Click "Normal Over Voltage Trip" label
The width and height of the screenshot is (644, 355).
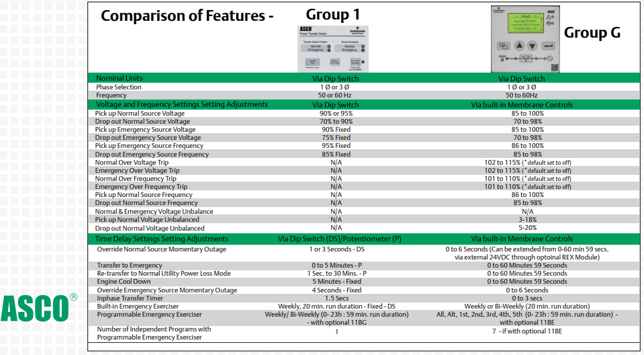pyautogui.click(x=132, y=163)
